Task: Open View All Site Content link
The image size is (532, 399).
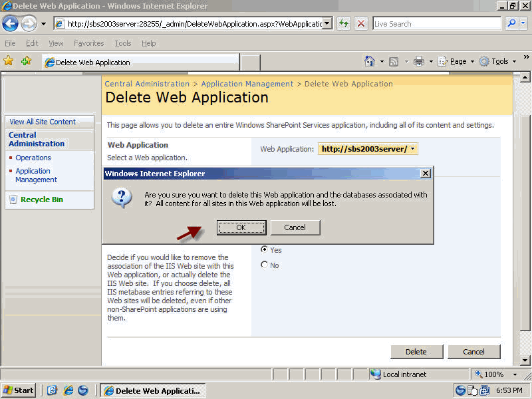Action: [x=43, y=122]
